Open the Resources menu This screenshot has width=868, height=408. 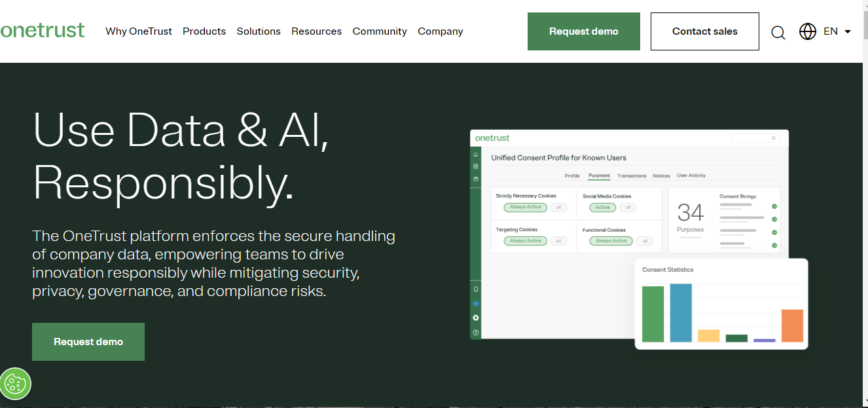317,31
